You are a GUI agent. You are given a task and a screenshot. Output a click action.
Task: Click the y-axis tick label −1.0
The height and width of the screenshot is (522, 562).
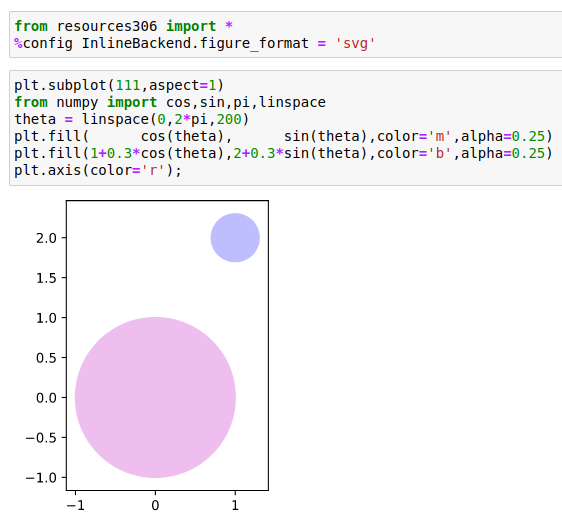41,478
